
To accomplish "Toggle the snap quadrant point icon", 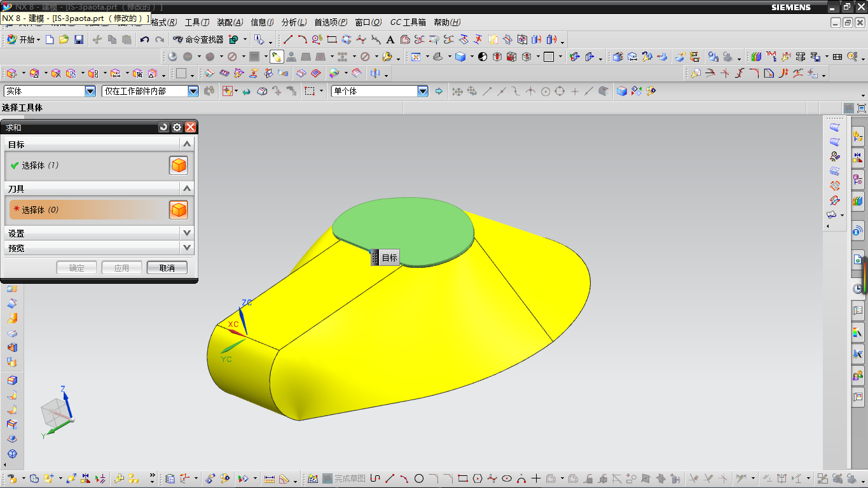I will pyautogui.click(x=560, y=92).
